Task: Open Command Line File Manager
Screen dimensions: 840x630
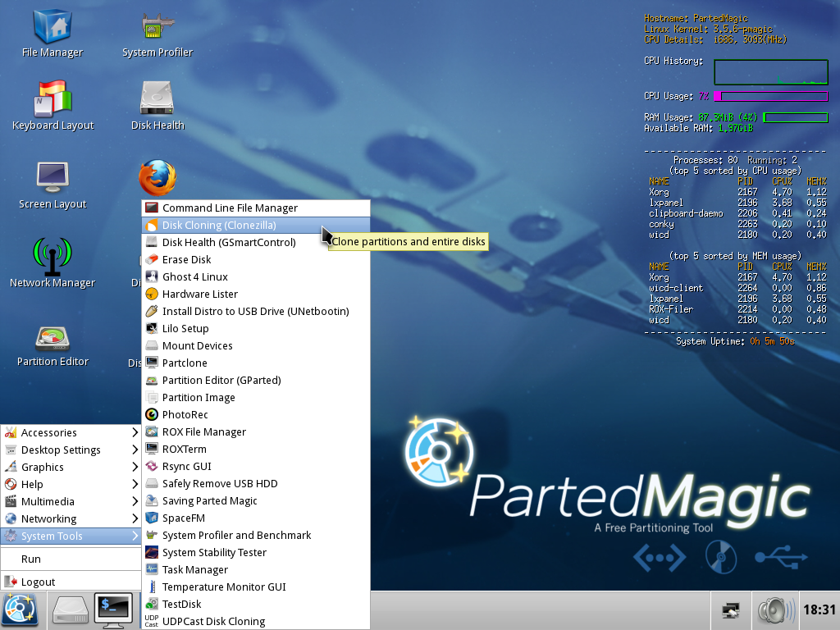Action: (256, 208)
